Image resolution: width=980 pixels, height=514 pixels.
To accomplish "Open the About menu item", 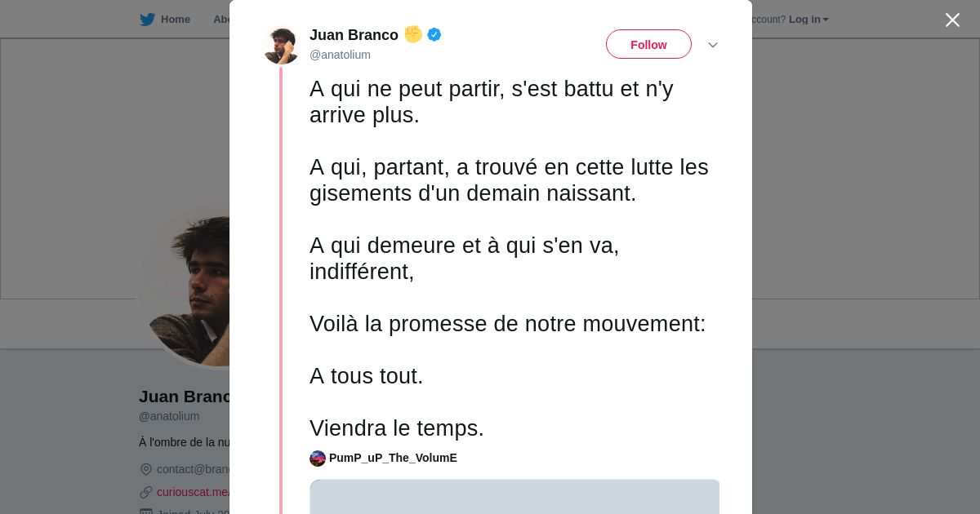I will pos(220,20).
